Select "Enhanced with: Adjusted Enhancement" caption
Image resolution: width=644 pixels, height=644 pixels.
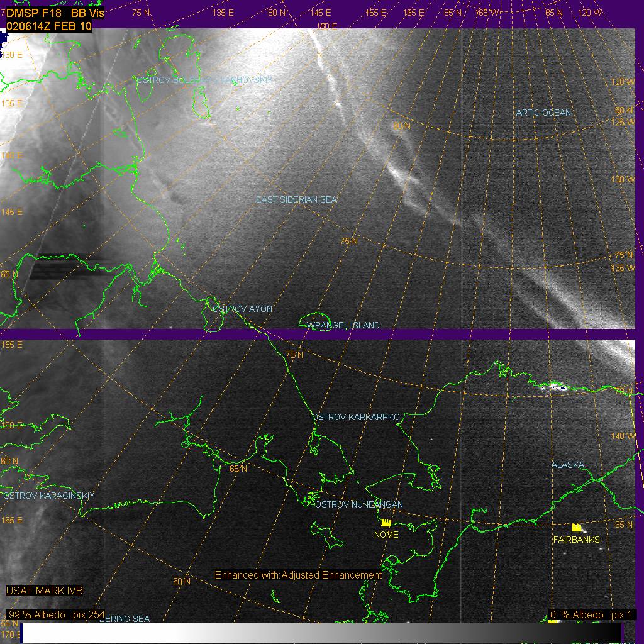pyautogui.click(x=299, y=575)
